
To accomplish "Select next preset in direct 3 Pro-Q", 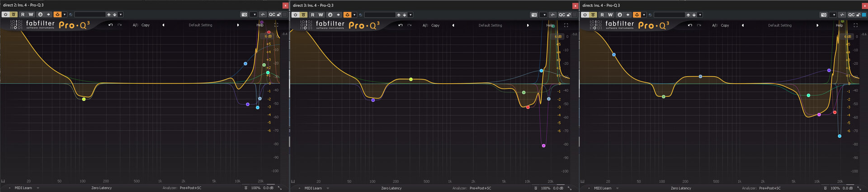I will click(x=528, y=25).
